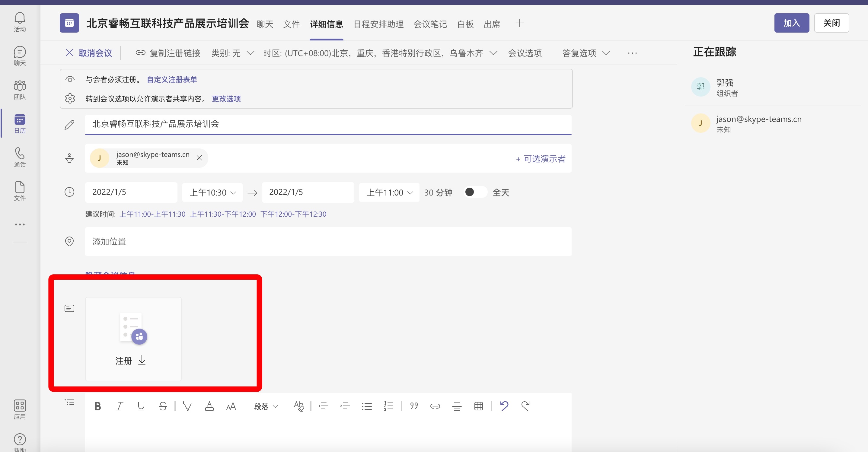Click 更改选项 change options link
This screenshot has height=452, width=868.
pos(226,99)
